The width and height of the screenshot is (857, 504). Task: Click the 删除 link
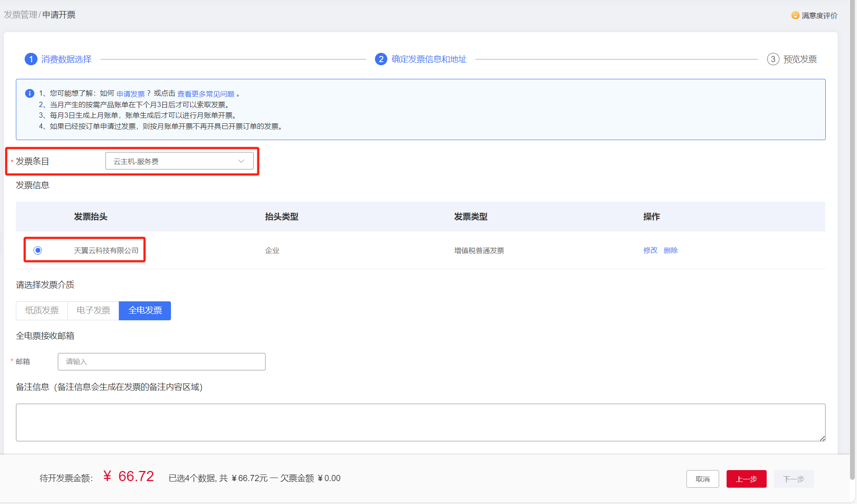tap(670, 250)
